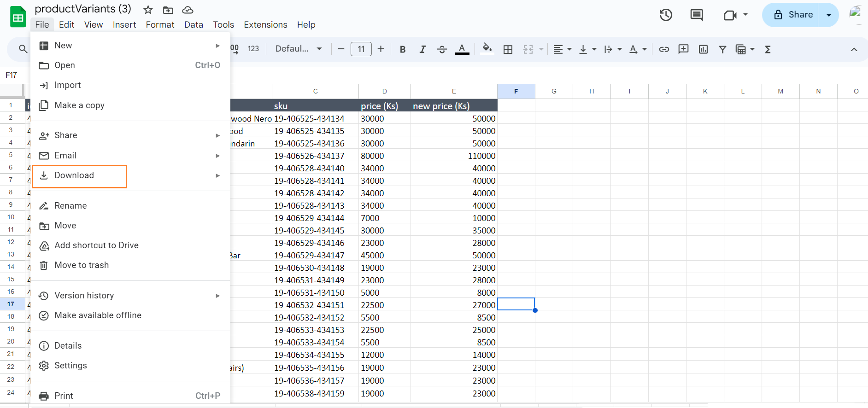Star the productVariants document

[x=148, y=10]
